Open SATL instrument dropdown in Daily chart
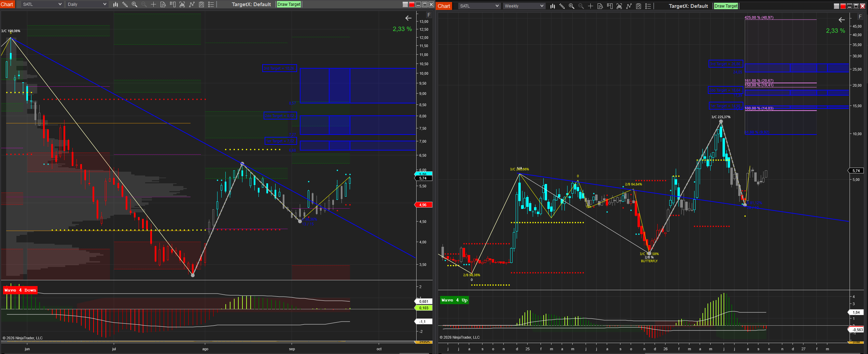This screenshot has height=354, width=868. coord(42,4)
